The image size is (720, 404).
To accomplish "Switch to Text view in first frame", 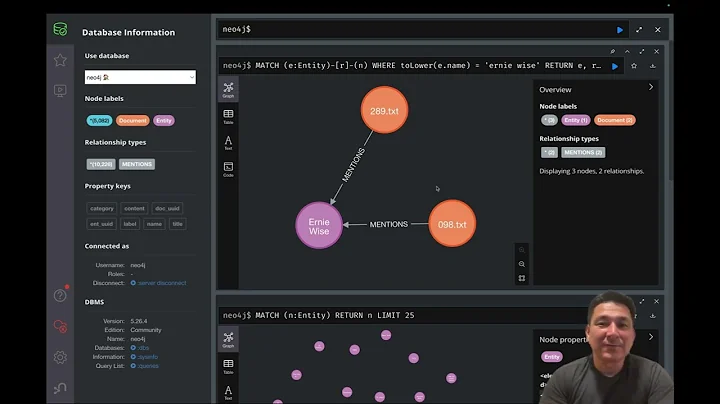I will pyautogui.click(x=228, y=143).
